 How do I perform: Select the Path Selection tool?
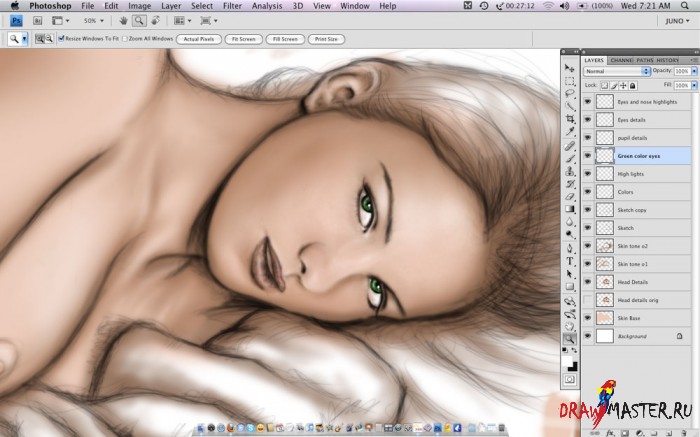[x=570, y=274]
